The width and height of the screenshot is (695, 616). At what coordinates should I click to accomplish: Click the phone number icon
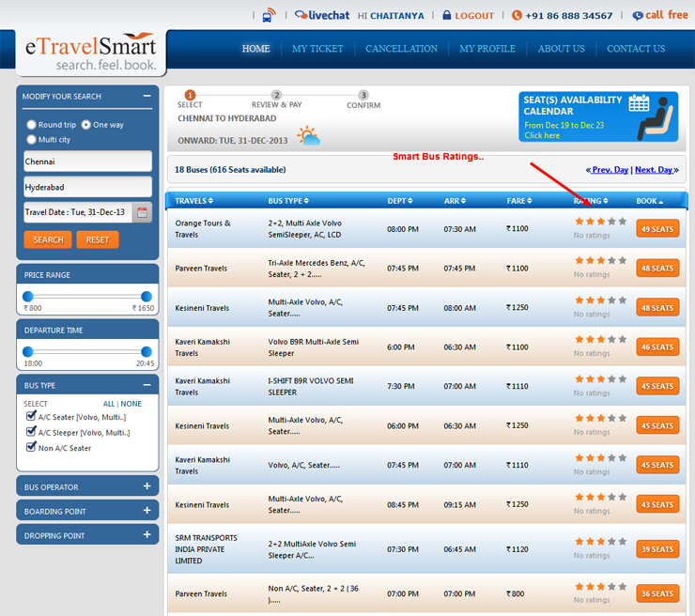(517, 16)
